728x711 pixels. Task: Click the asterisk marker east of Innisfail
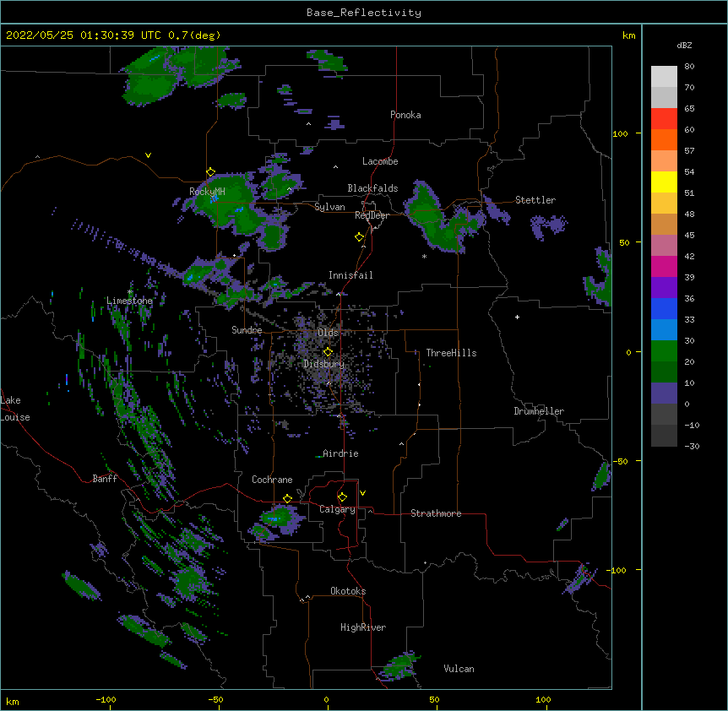click(x=424, y=256)
